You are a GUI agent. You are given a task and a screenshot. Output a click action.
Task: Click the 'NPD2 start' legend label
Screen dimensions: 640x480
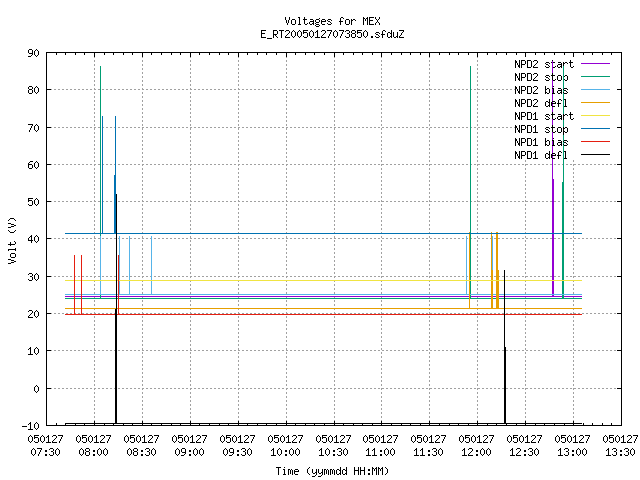[x=544, y=64]
